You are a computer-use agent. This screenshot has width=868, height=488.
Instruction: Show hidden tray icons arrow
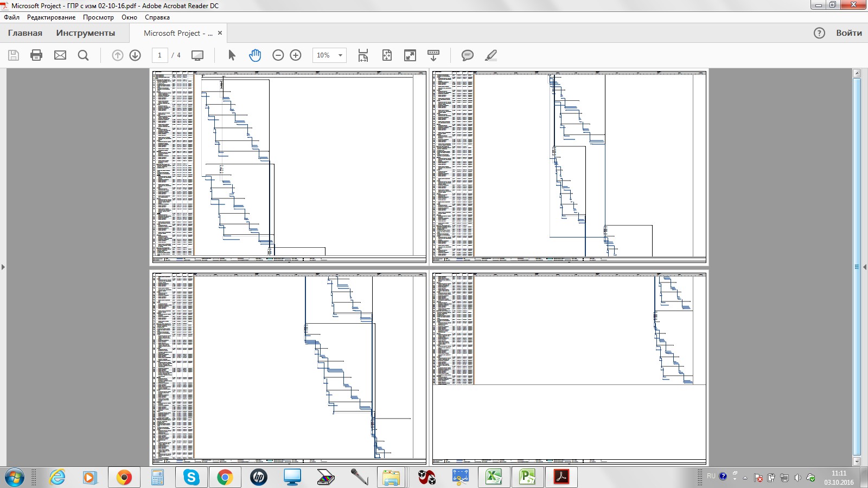tap(745, 478)
